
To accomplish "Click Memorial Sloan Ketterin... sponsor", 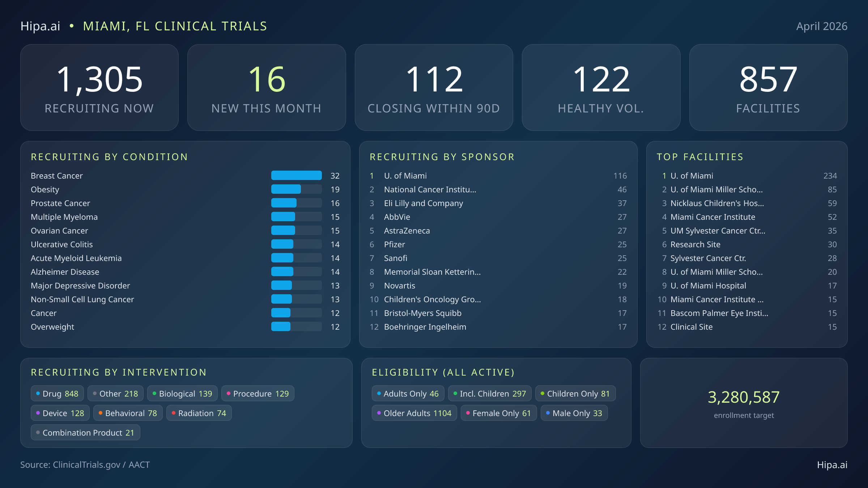I will click(x=498, y=271).
